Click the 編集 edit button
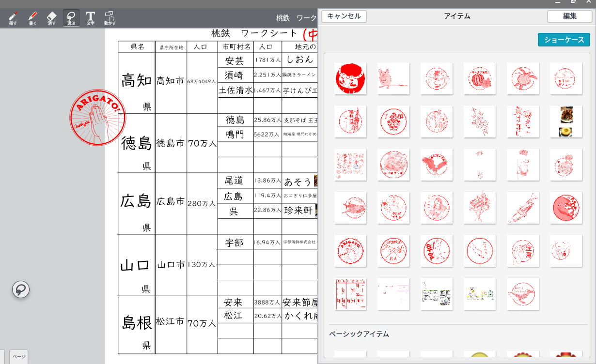Image resolution: width=596 pixels, height=364 pixels. point(569,16)
